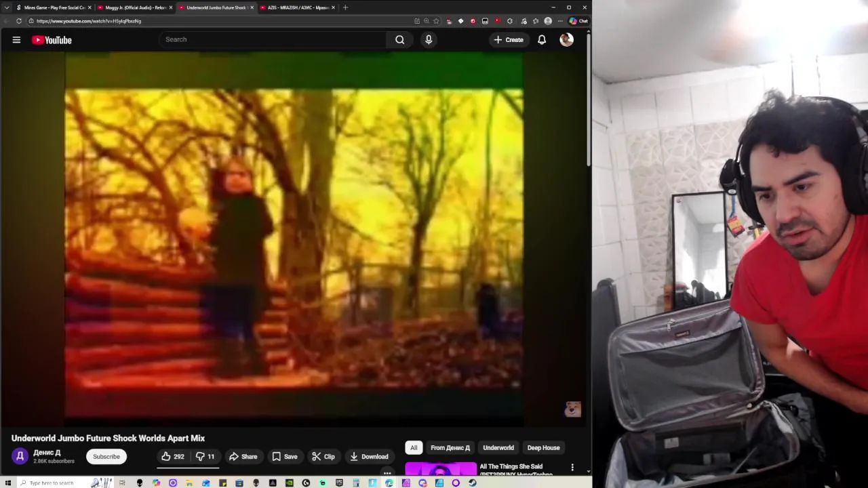This screenshot has width=868, height=488.
Task: Start voice search with the microphone icon
Action: (429, 39)
